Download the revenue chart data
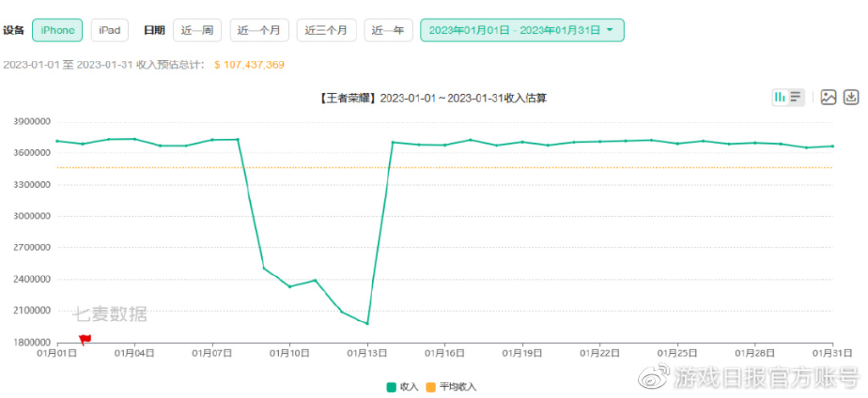This screenshot has width=868, height=398. pos(851,97)
